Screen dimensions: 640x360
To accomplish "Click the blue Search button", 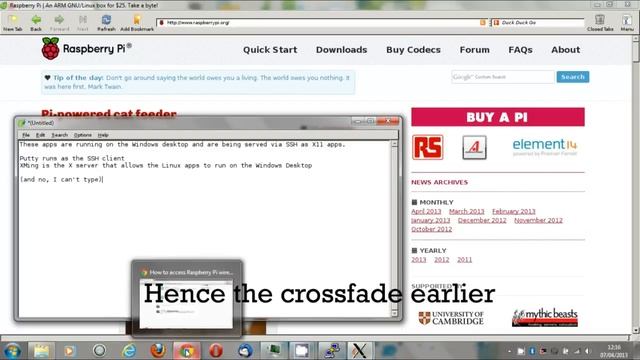I will click(x=573, y=77).
